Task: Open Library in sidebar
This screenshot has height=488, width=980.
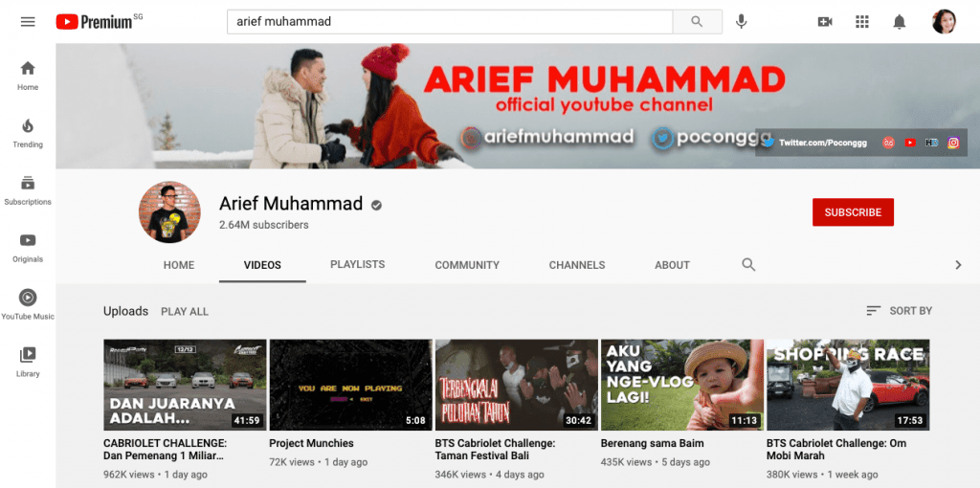Action: [x=28, y=362]
